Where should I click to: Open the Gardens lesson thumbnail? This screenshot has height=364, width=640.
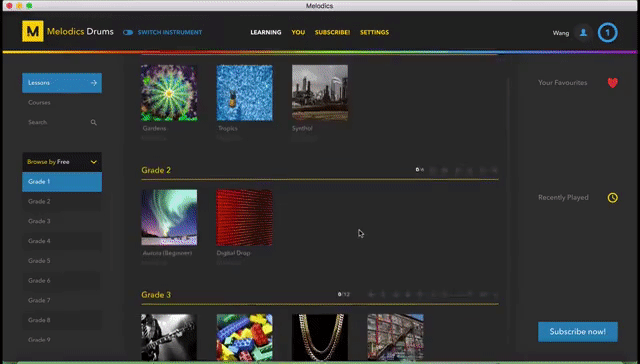pyautogui.click(x=169, y=93)
